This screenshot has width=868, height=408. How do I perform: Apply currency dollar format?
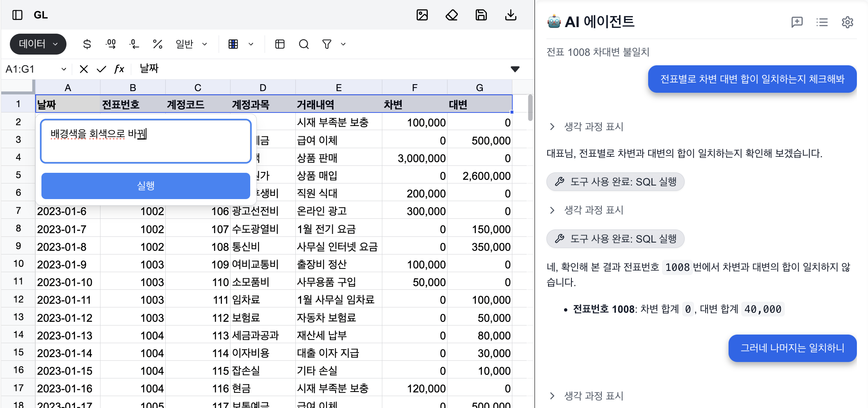coord(87,44)
